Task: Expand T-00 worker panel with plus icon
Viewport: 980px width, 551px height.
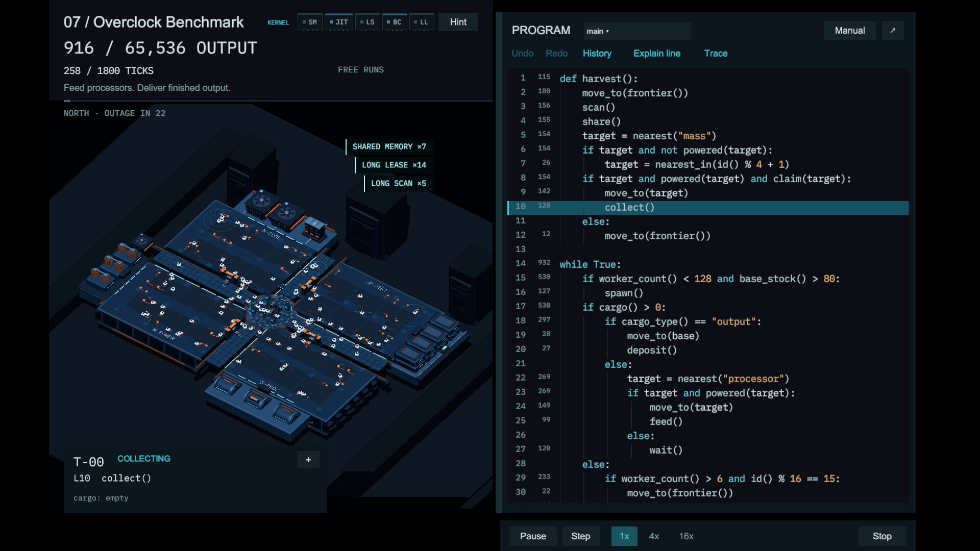Action: tap(308, 460)
